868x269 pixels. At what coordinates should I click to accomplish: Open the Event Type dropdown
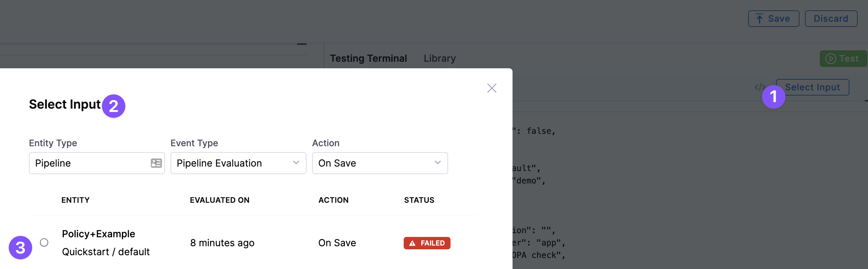tap(238, 163)
